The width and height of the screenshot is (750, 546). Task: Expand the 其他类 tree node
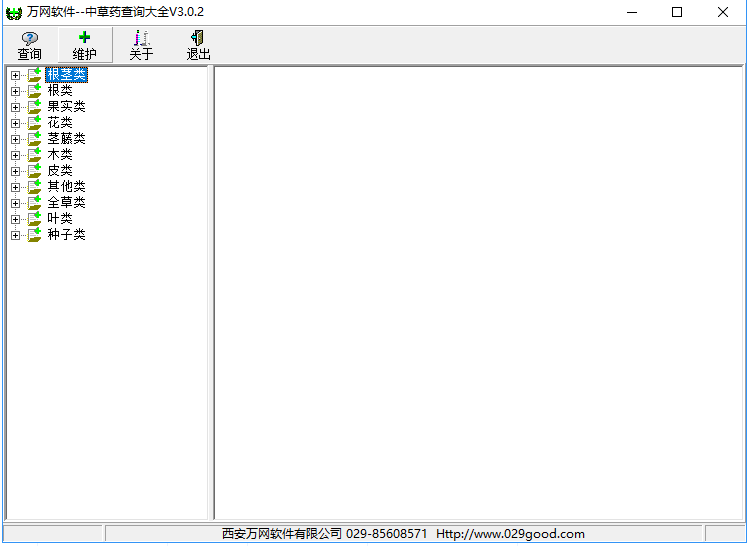click(x=15, y=187)
